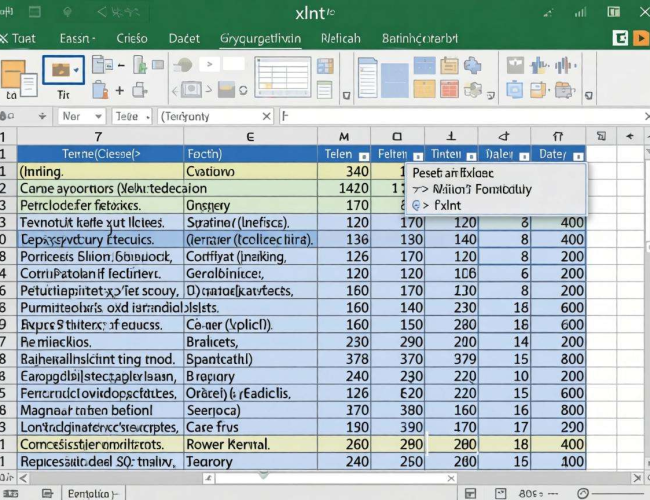
Task: Click the white document page icon in ribbon
Action: (x=368, y=78)
